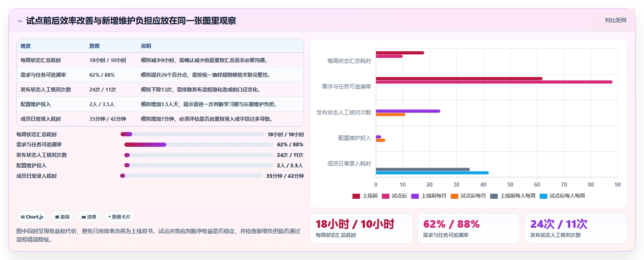644x260 pixels.
Task: Toggle the purple 上线前每月 legend entry
Action: click(429, 196)
